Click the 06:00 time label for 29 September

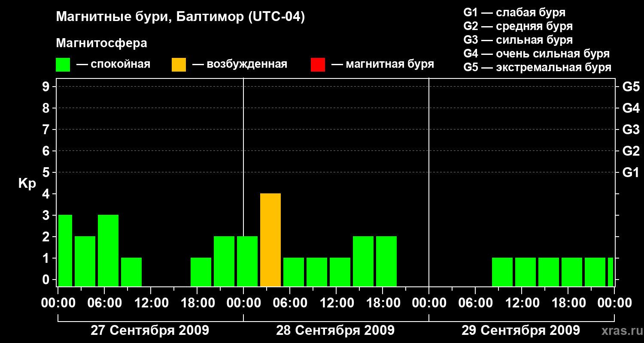click(475, 303)
